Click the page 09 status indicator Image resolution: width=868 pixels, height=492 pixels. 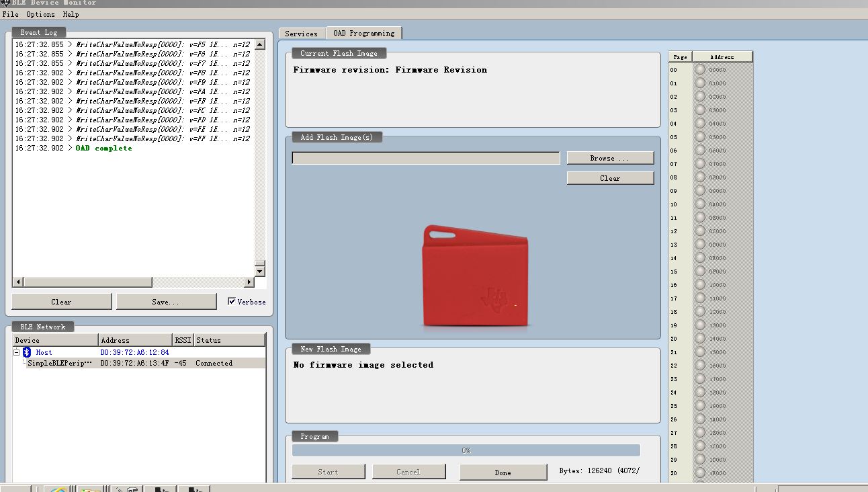click(x=700, y=190)
